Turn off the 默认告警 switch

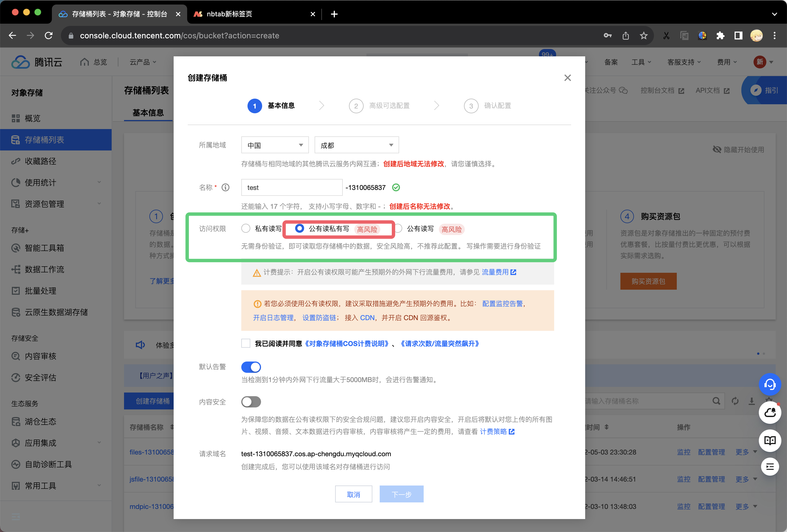(251, 367)
